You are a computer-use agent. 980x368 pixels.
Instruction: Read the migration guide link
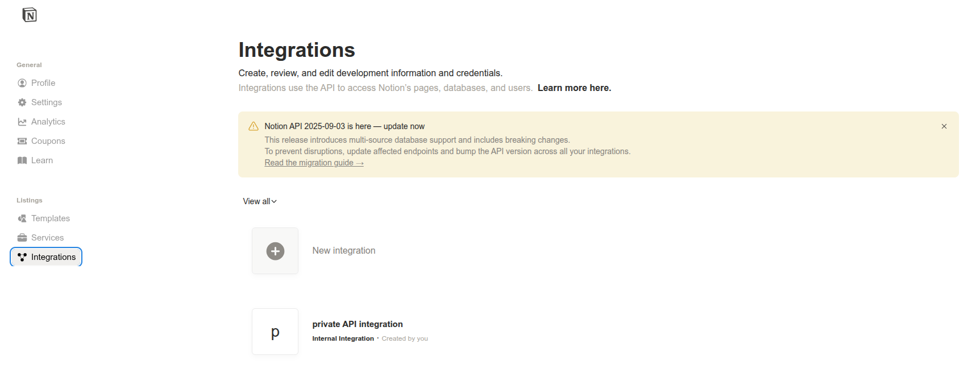[314, 163]
